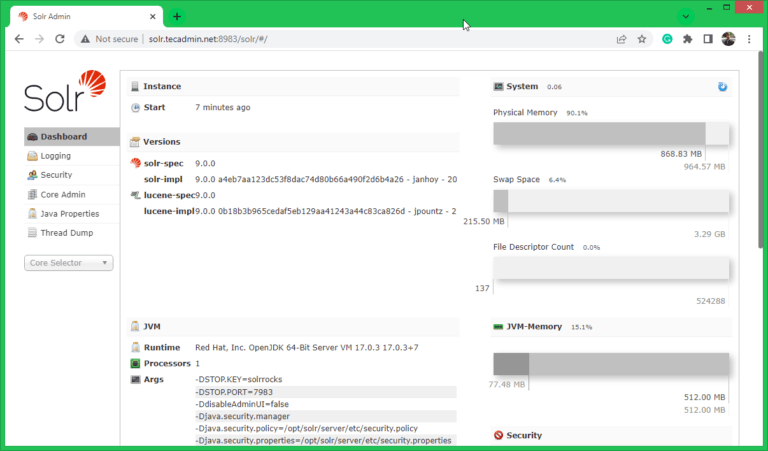This screenshot has width=768, height=451.
Task: Open the browser Extensions puzzle icon
Action: (687, 39)
